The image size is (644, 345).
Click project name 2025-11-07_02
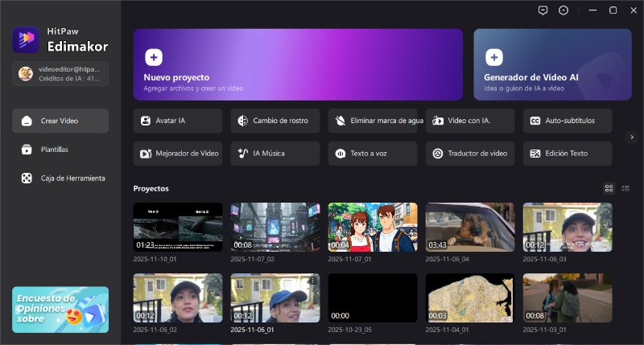point(253,259)
